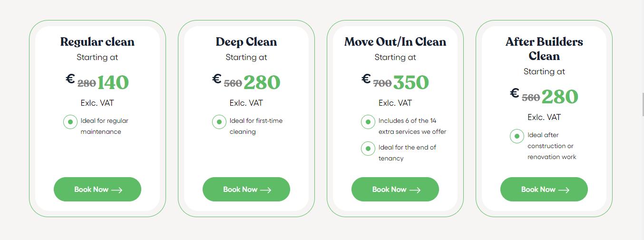The image size is (644, 240).
Task: Click the page scrollbar on right edge
Action: click(x=643, y=105)
